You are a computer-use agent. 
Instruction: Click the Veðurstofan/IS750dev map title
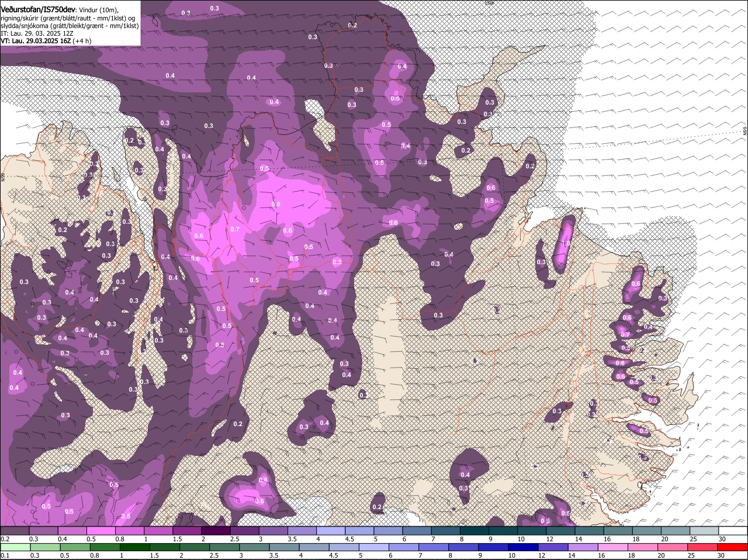38,9
